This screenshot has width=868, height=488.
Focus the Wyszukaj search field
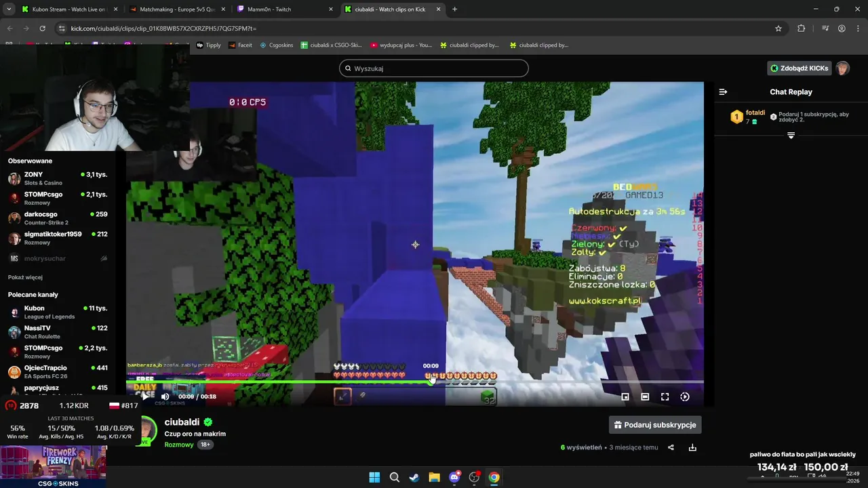(434, 68)
